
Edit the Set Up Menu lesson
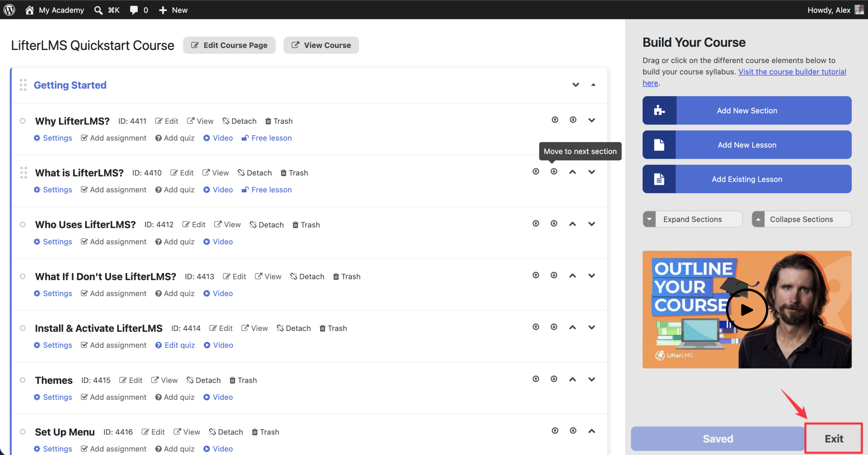[153, 432]
